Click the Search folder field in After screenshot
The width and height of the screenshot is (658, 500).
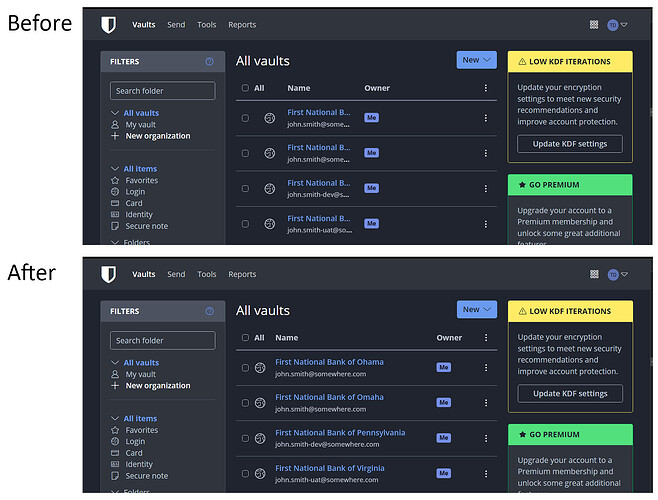(x=162, y=340)
